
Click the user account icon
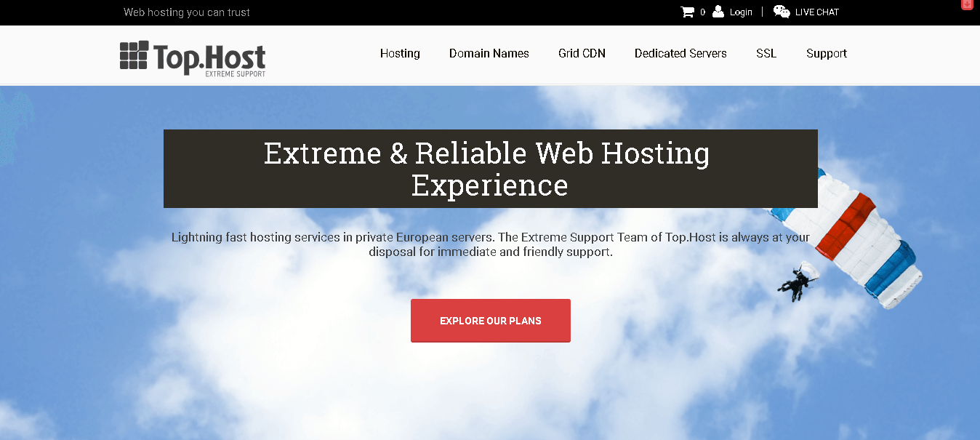click(x=718, y=12)
